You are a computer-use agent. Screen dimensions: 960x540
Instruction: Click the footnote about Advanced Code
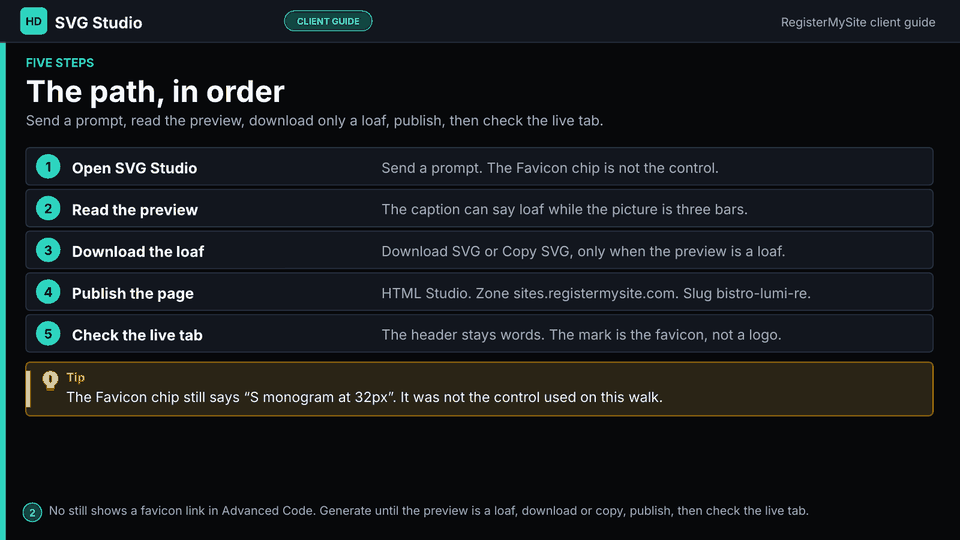[429, 511]
